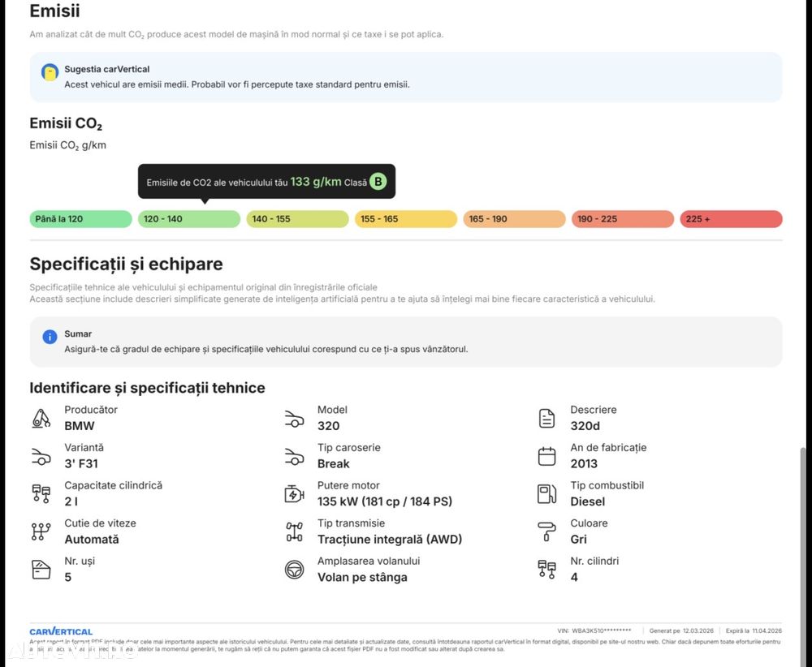Click the 'Expiră la 11.04.2026' footer text

(754, 630)
